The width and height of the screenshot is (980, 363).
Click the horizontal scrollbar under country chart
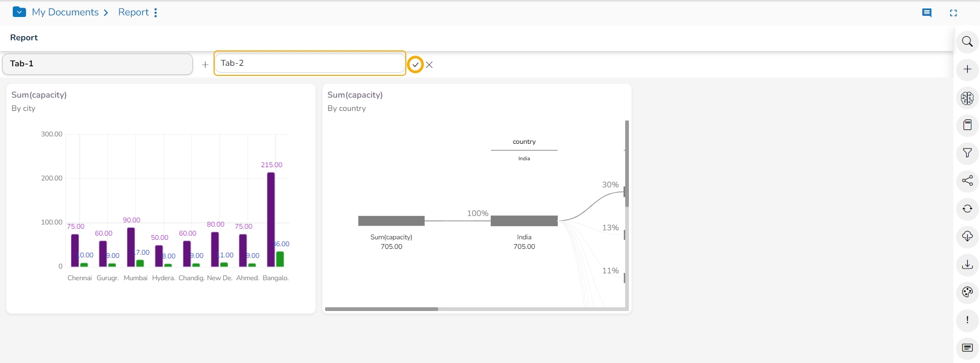381,309
